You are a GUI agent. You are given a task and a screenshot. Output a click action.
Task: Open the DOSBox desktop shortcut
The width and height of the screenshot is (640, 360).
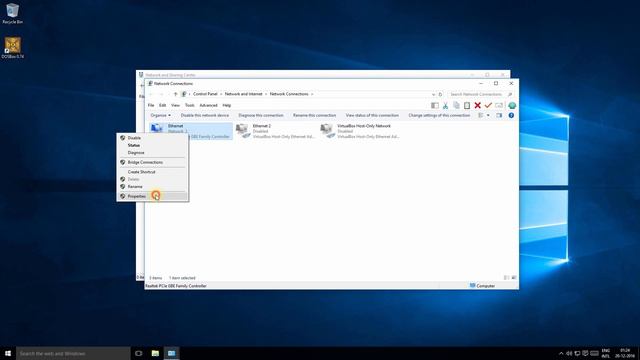pyautogui.click(x=12, y=48)
